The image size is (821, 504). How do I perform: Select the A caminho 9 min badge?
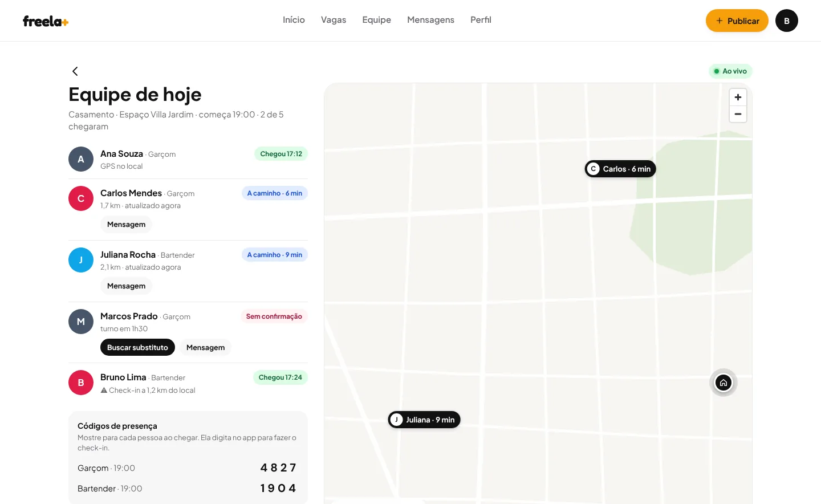pyautogui.click(x=275, y=255)
